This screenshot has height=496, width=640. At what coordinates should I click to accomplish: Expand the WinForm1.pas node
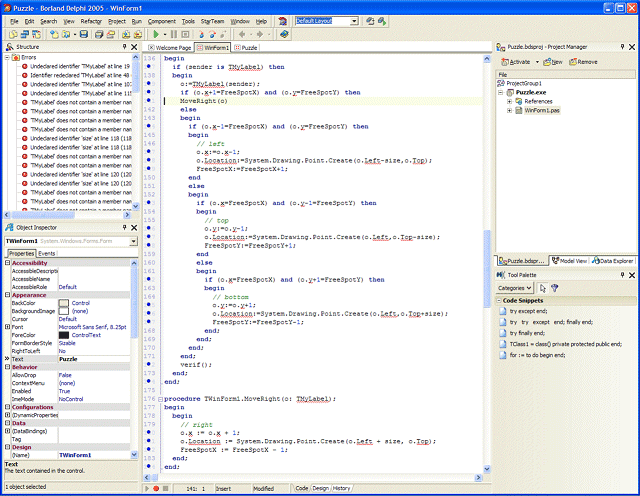pyautogui.click(x=509, y=111)
